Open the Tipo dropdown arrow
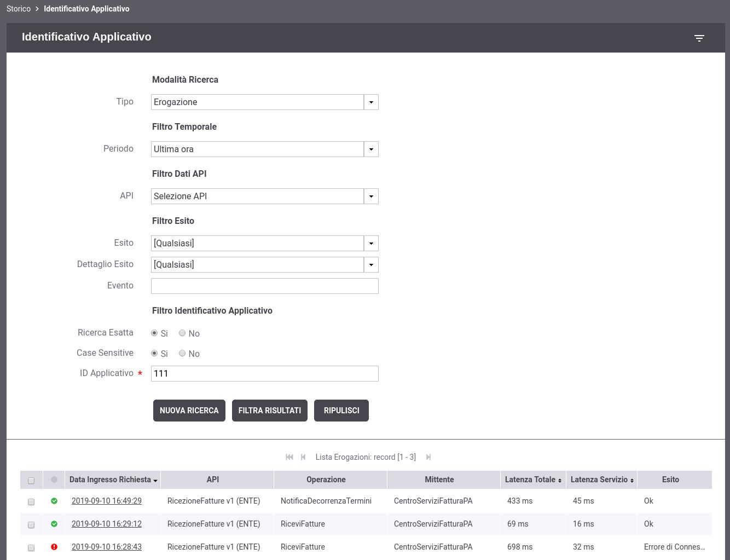The width and height of the screenshot is (730, 560). click(x=371, y=102)
